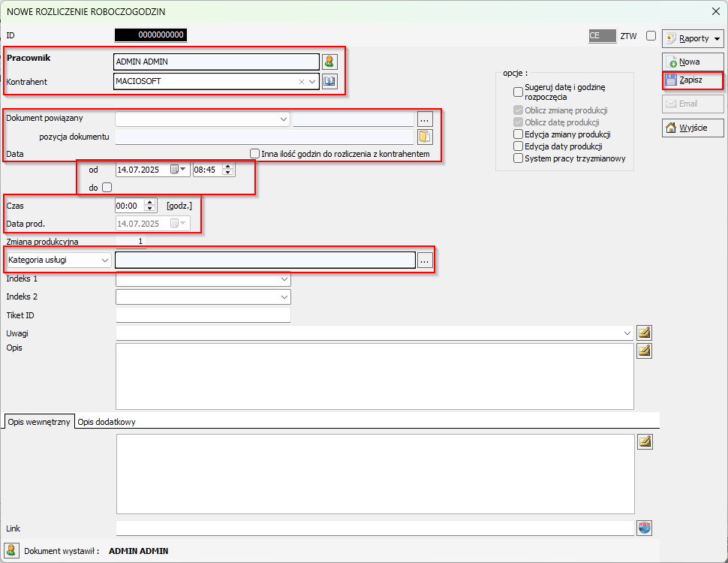Open the contractor card icon beside Kontrahent
The image size is (728, 563).
click(329, 81)
